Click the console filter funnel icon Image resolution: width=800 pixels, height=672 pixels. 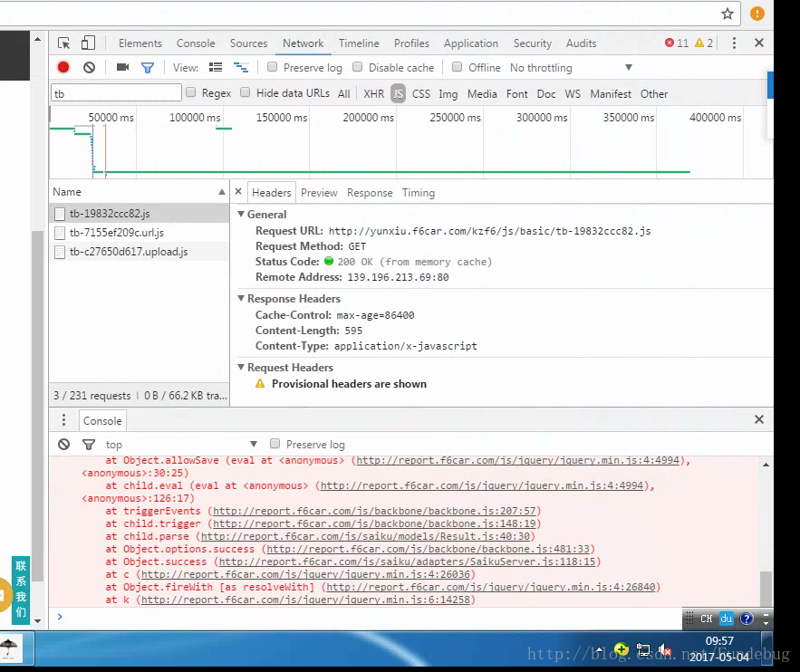[x=89, y=445]
